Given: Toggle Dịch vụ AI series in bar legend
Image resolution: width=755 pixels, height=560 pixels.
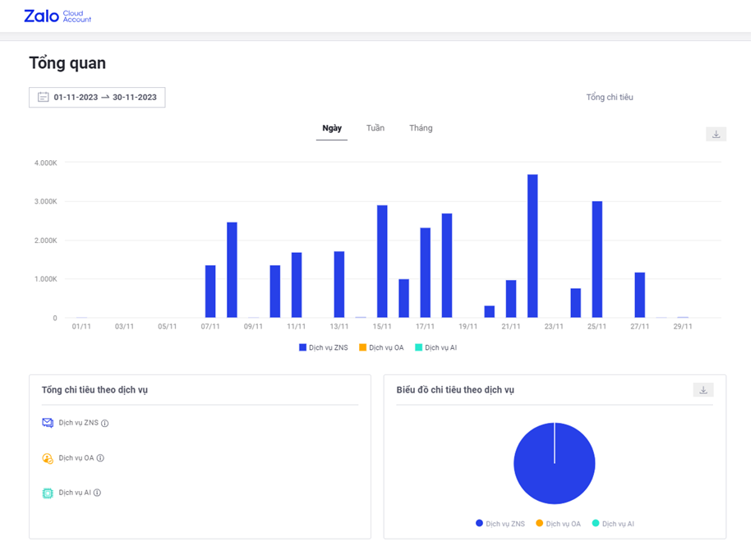Looking at the screenshot, I should tap(435, 347).
